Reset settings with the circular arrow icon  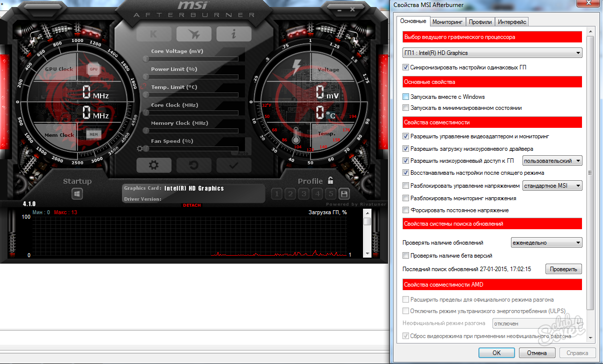coord(193,165)
